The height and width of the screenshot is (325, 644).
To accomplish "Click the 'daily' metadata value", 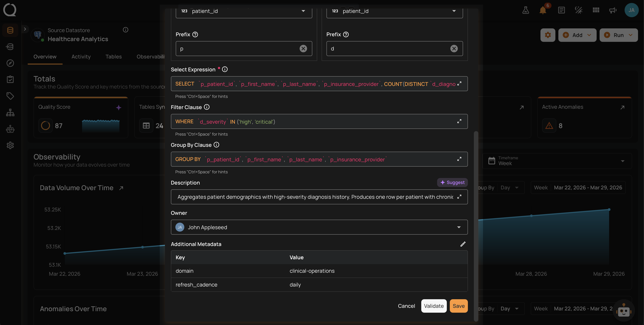I will tap(295, 285).
